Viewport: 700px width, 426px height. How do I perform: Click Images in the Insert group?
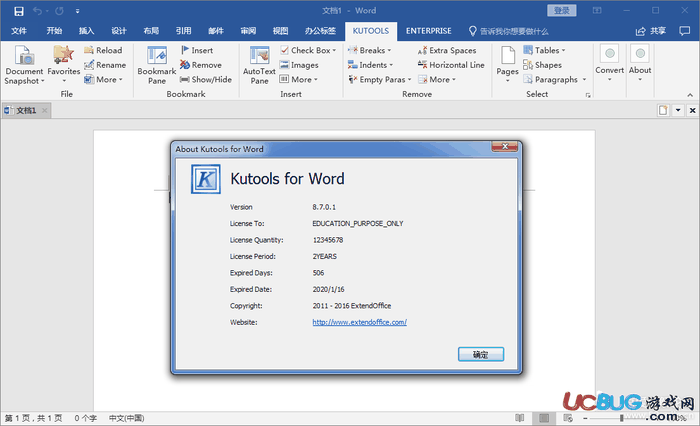coord(299,65)
